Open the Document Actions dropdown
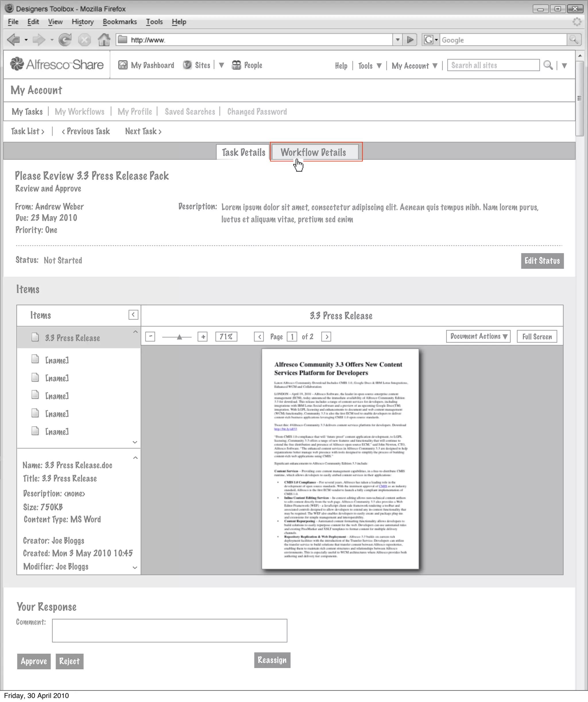588x702 pixels. [x=478, y=336]
